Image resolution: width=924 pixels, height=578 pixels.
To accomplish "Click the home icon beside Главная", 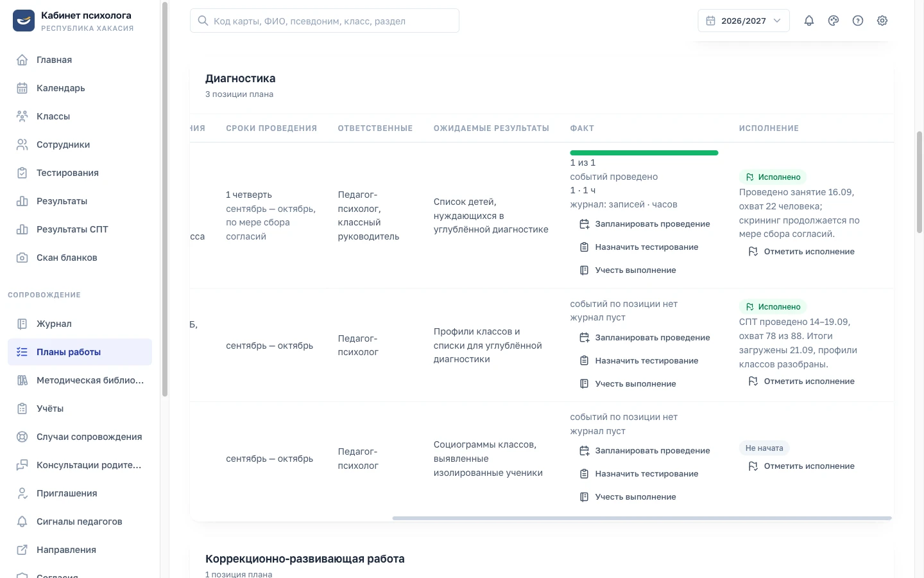I will 22,60.
